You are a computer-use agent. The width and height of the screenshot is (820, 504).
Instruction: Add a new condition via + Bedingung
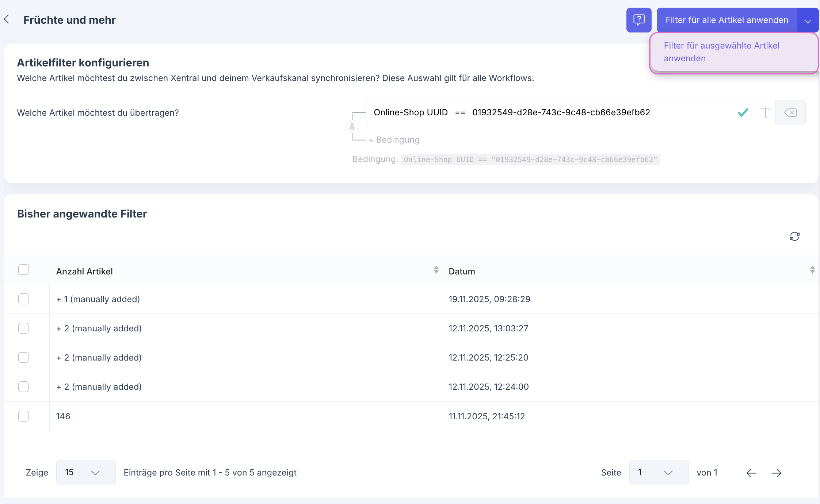[x=394, y=140]
